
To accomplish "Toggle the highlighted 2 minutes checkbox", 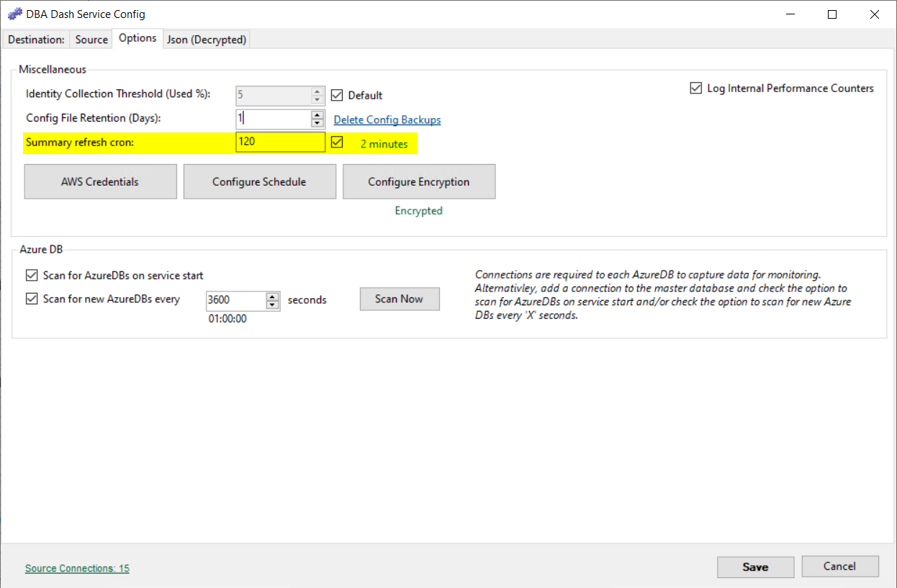I will 337,142.
